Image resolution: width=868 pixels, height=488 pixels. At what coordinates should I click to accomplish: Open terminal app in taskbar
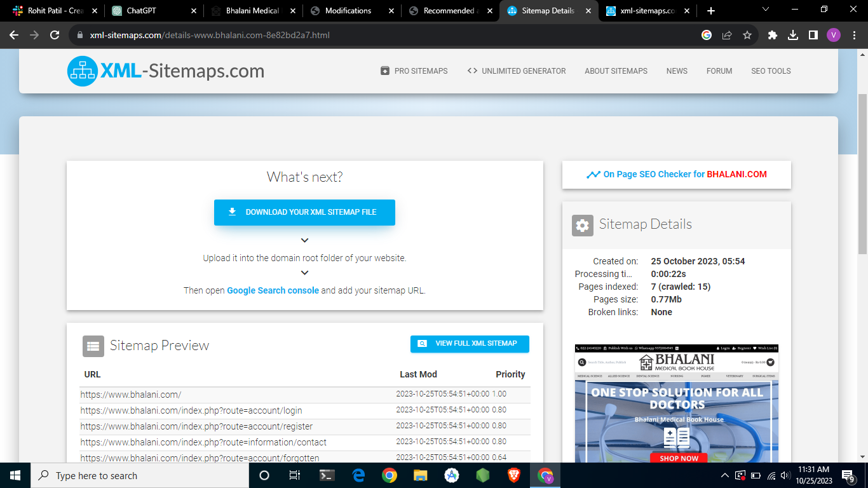coord(327,475)
